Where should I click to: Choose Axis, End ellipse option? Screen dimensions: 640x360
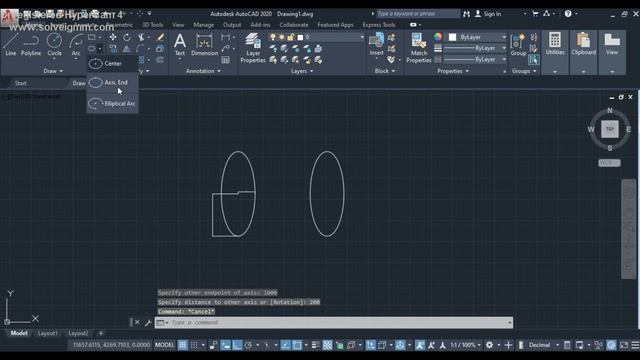click(112, 82)
